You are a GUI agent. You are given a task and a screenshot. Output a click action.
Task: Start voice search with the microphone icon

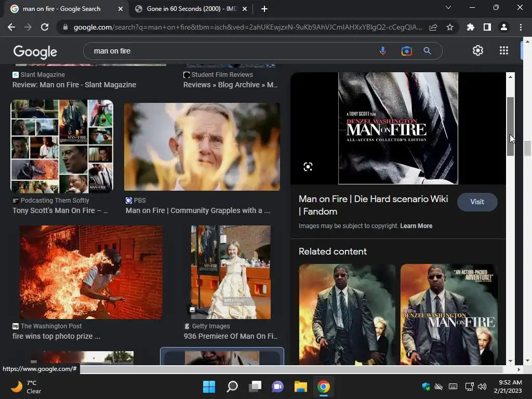click(383, 51)
